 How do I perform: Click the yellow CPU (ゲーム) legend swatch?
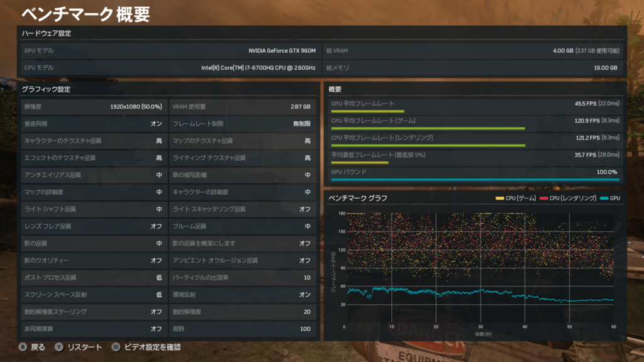pyautogui.click(x=499, y=198)
